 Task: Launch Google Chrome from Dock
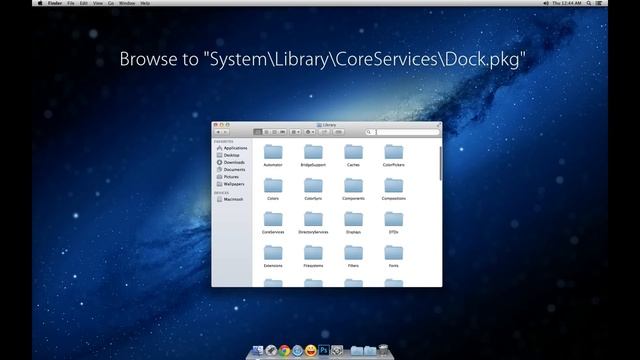point(284,350)
